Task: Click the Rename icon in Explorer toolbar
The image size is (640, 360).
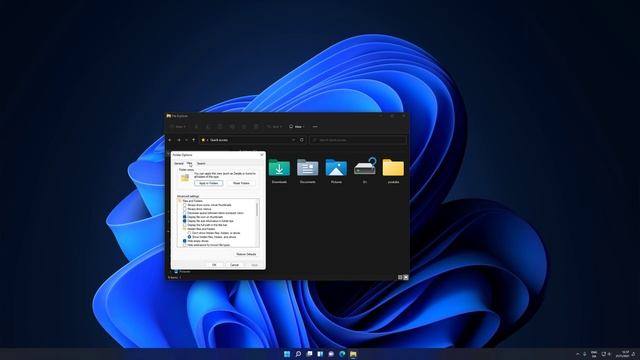Action: [x=232, y=127]
